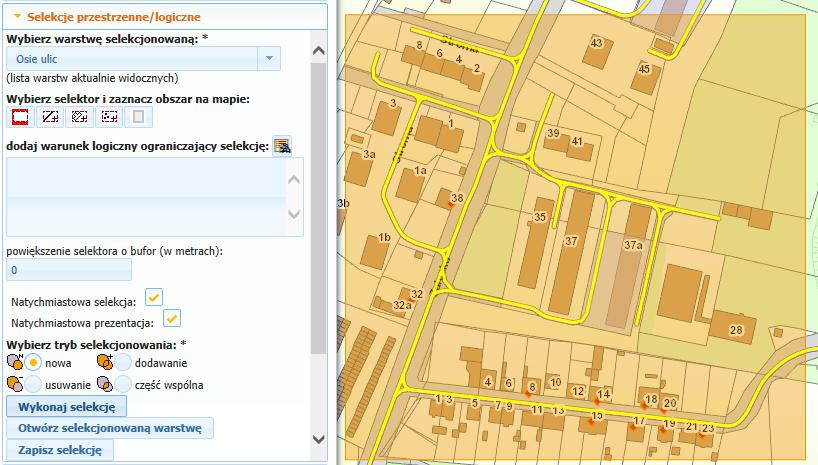Click the buffer distance input field showing 0
Viewport: 818px width, 465px height.
click(x=69, y=270)
